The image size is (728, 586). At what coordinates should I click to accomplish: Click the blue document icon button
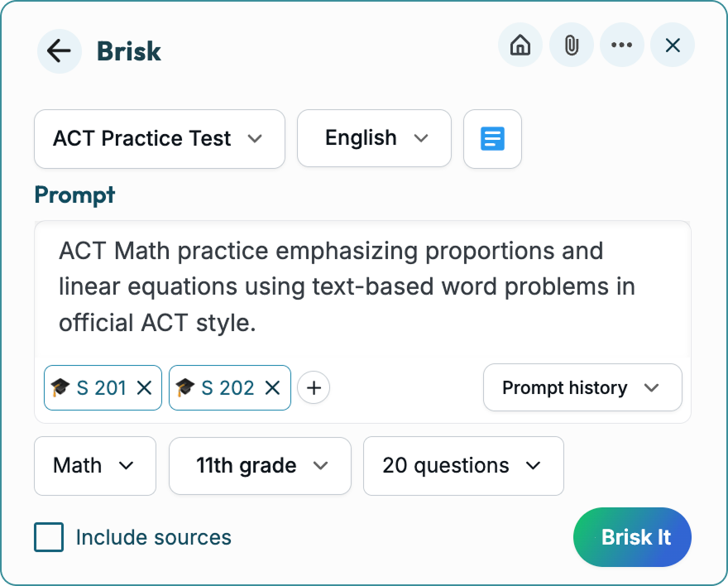tap(492, 139)
